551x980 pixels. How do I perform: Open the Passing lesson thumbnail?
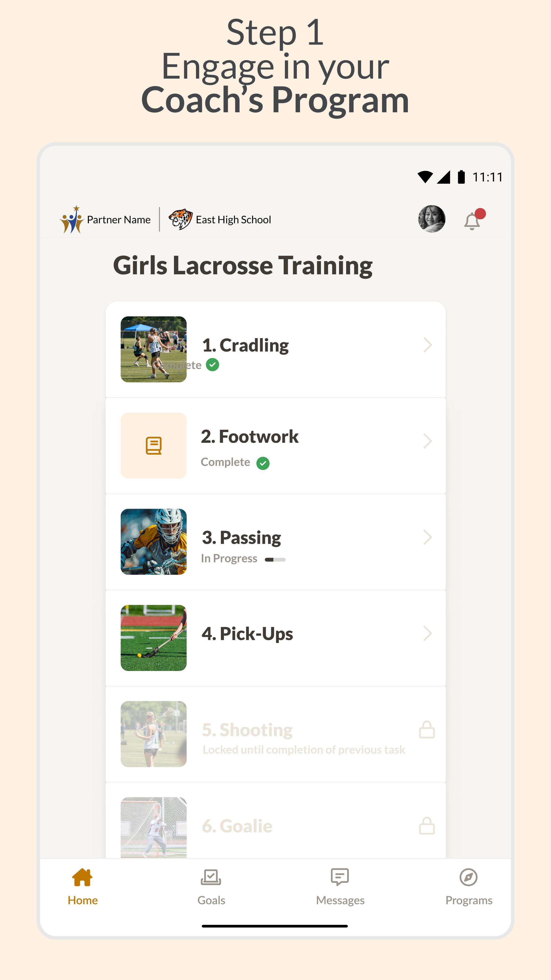point(154,542)
